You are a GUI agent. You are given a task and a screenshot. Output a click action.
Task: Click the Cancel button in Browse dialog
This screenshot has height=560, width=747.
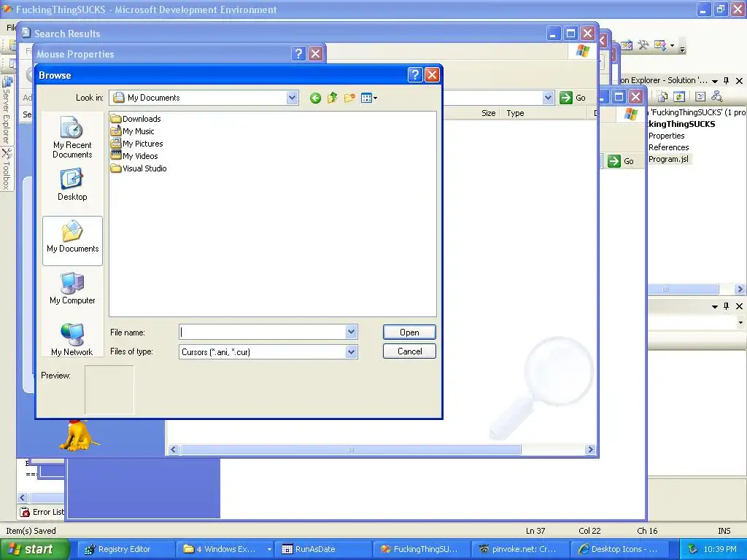tap(409, 351)
